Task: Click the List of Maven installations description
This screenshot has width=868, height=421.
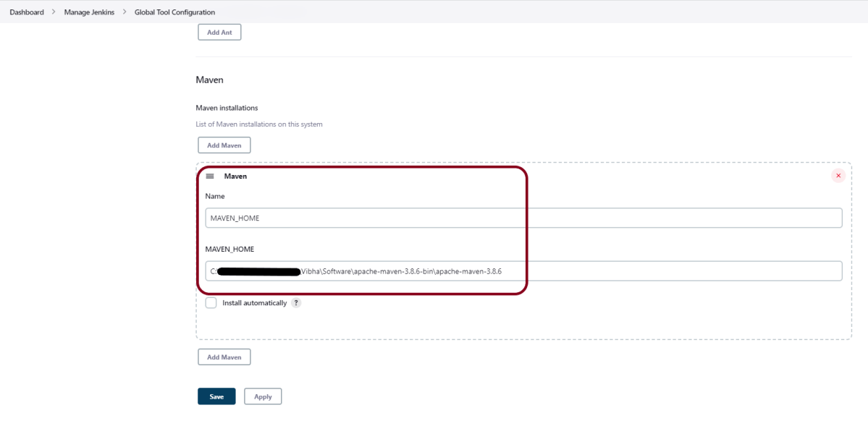Action: 259,124
